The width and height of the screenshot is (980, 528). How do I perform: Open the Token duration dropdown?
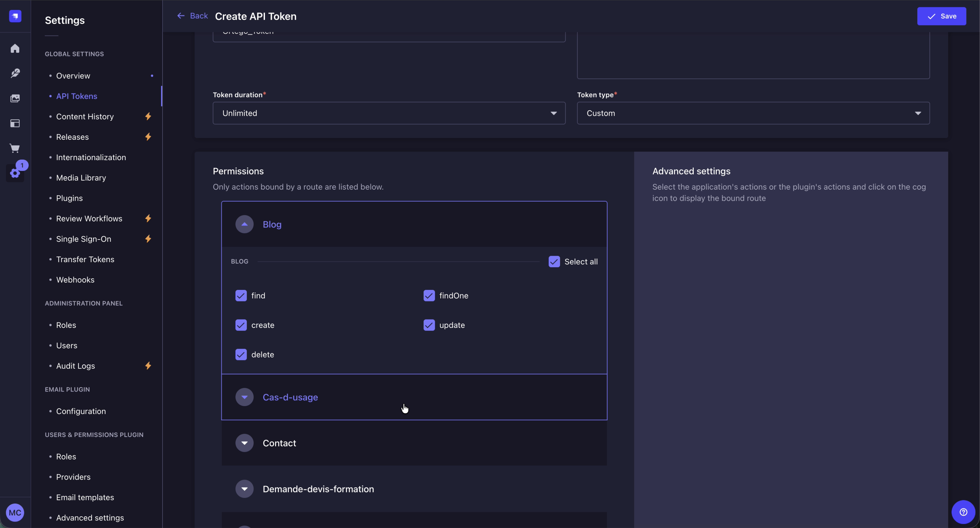point(388,113)
